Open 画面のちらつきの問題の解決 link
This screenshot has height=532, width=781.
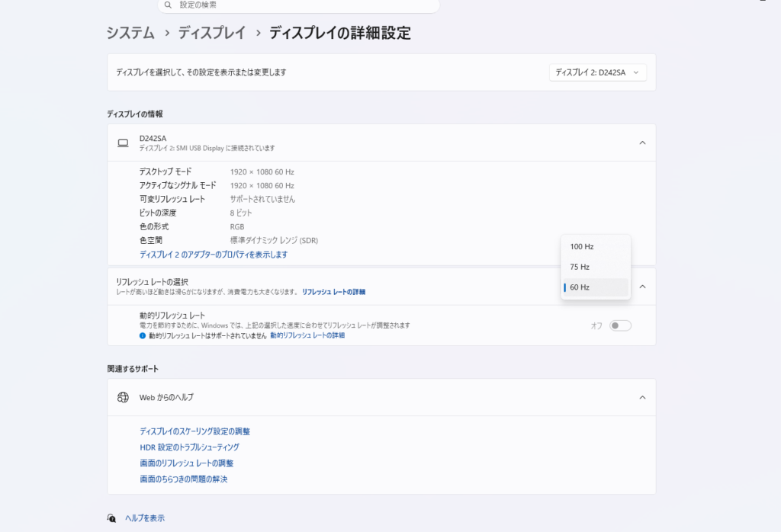pyautogui.click(x=183, y=479)
